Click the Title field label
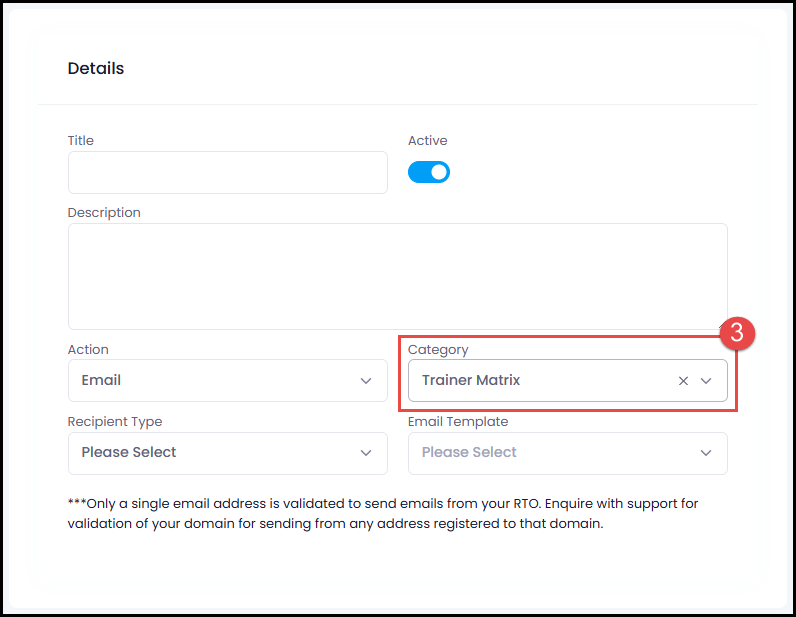This screenshot has height=617, width=796. point(81,141)
